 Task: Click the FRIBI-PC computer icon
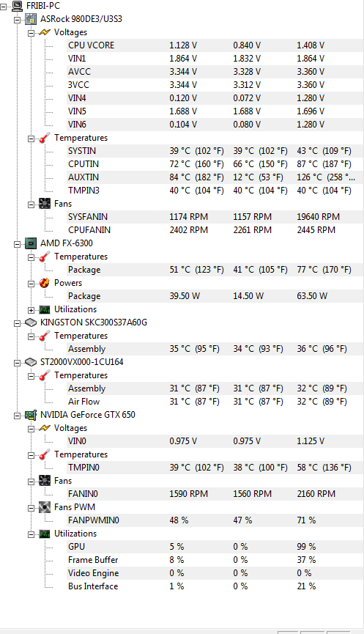17,6
